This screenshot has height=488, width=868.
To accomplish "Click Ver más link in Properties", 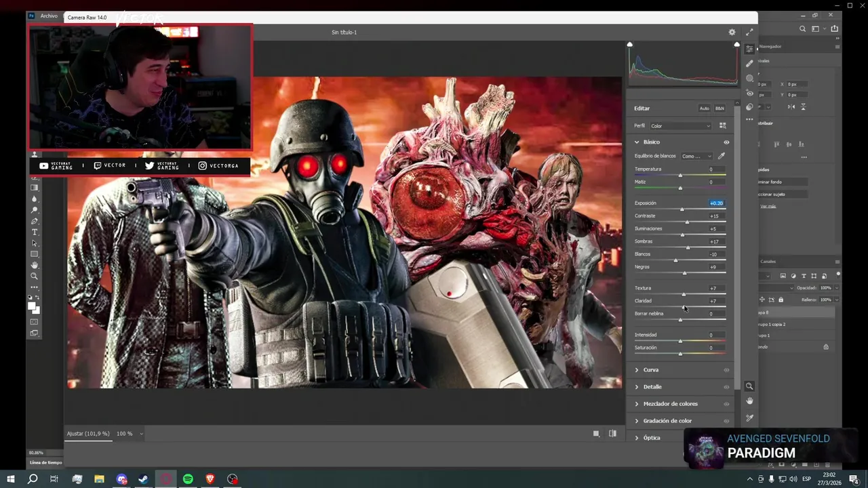I will (x=768, y=206).
